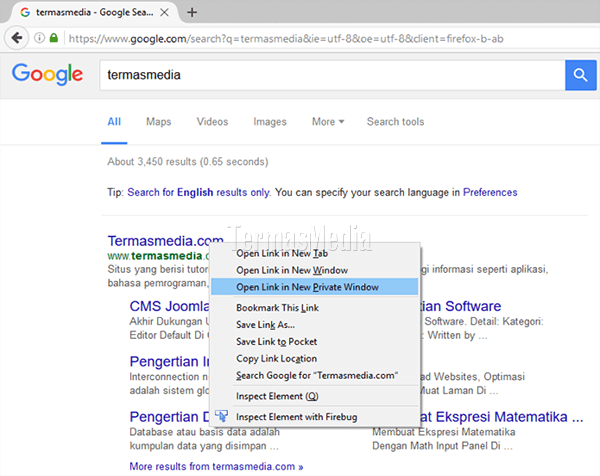The height and width of the screenshot is (476, 600).
Task: Click the Firebug icon in context menu
Action: [221, 416]
